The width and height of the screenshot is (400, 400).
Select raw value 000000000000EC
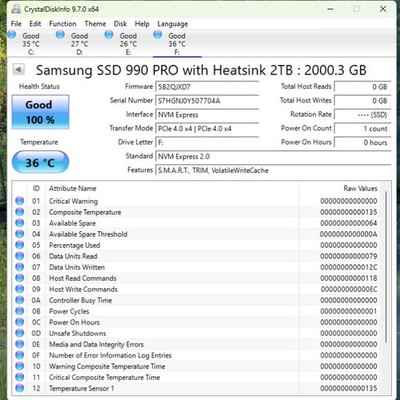(349, 289)
